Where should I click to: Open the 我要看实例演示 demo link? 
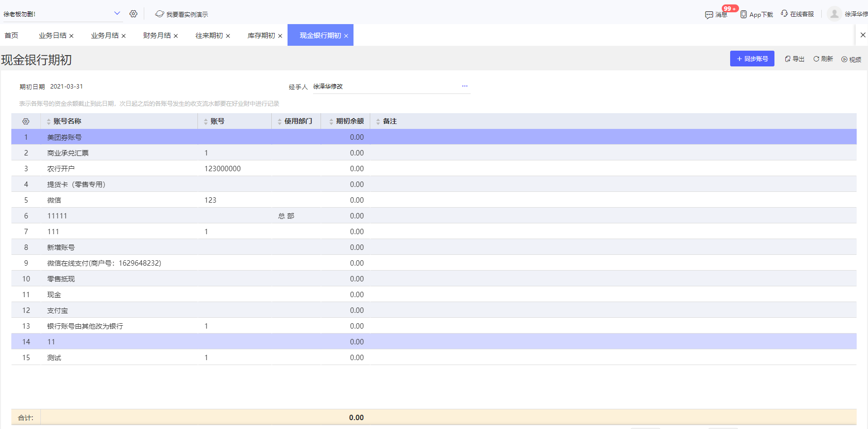[182, 14]
